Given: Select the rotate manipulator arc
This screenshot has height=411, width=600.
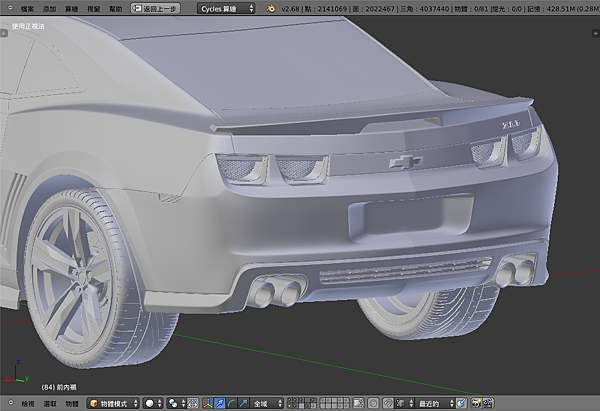Looking at the screenshot, I should (x=232, y=403).
